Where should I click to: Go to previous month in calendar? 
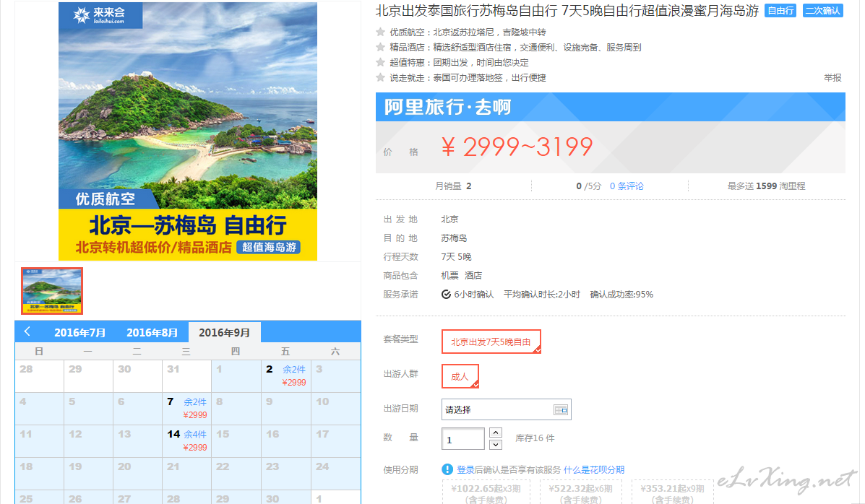pyautogui.click(x=27, y=331)
